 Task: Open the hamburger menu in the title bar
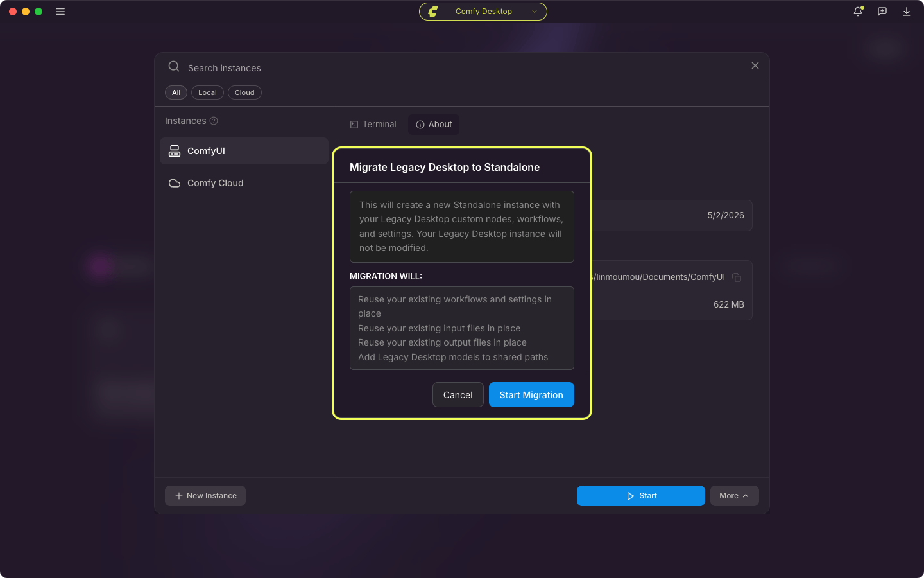60,12
